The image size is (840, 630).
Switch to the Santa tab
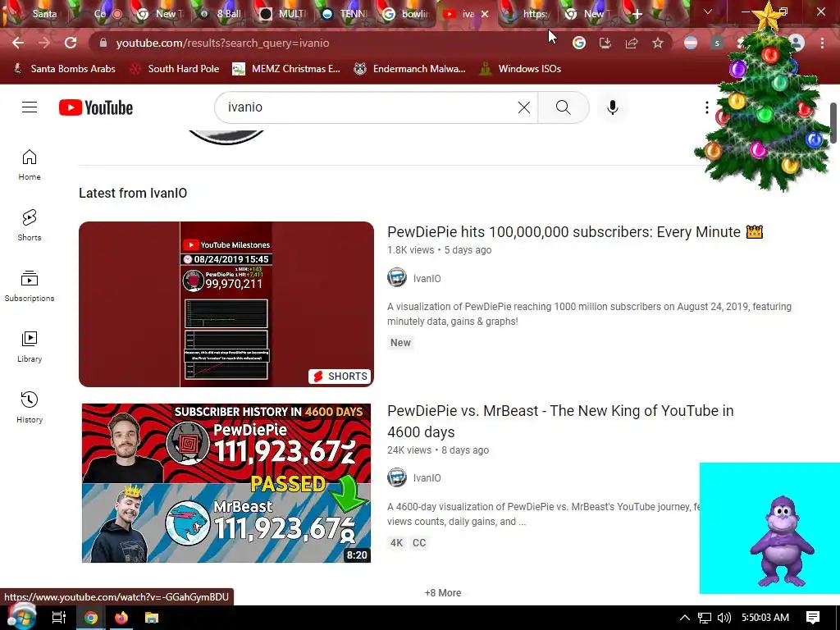tap(38, 14)
